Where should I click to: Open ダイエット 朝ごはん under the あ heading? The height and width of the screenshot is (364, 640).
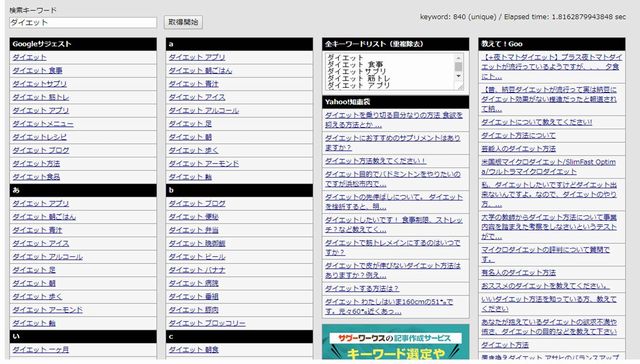click(x=44, y=217)
